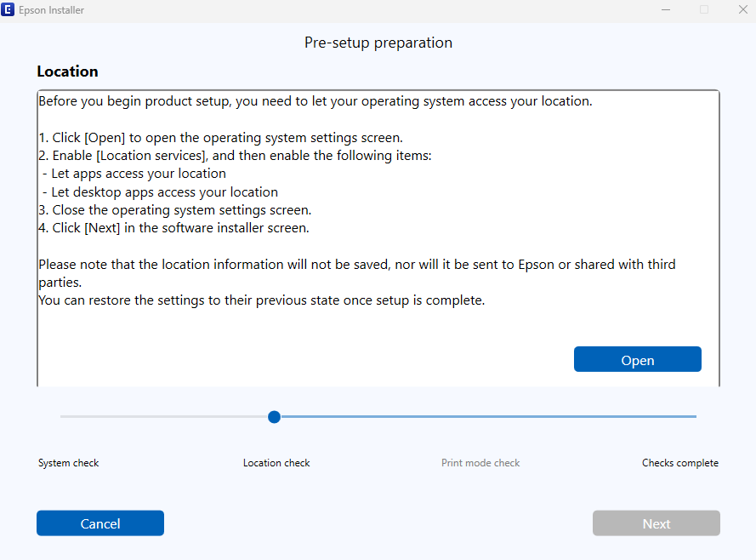
Task: Click the Location check step label
Action: [276, 463]
